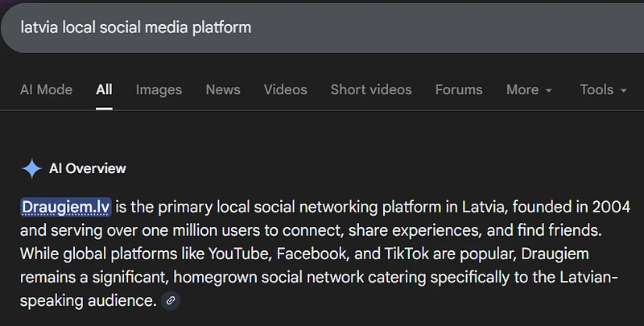Click the text 'founded in 2004'
Viewport: 644px width, 326px height.
(x=572, y=207)
